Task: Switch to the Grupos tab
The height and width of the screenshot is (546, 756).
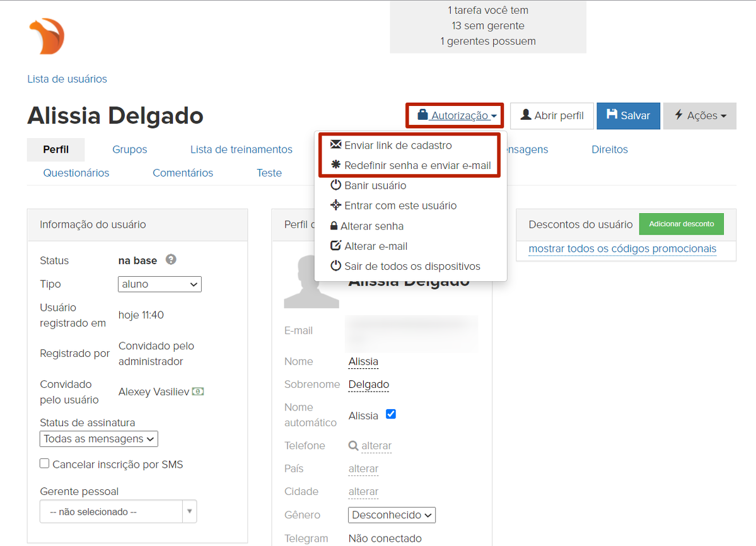Action: tap(129, 149)
